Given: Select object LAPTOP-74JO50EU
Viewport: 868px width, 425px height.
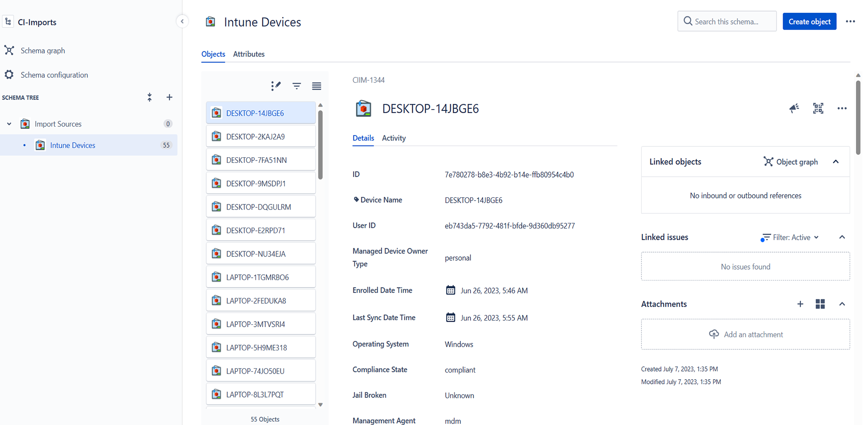Looking at the screenshot, I should 261,371.
